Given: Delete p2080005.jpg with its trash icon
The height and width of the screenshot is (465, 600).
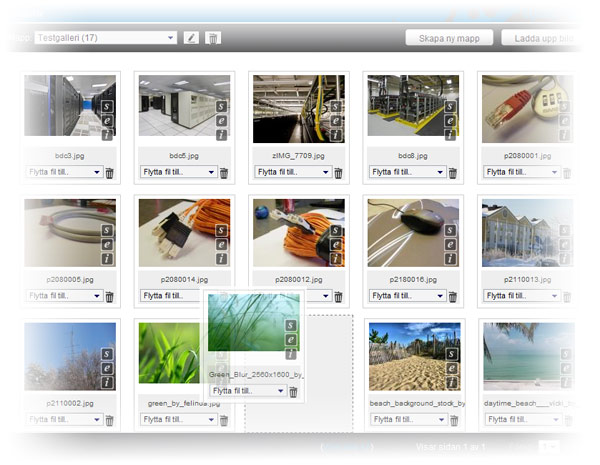Looking at the screenshot, I should [x=109, y=297].
